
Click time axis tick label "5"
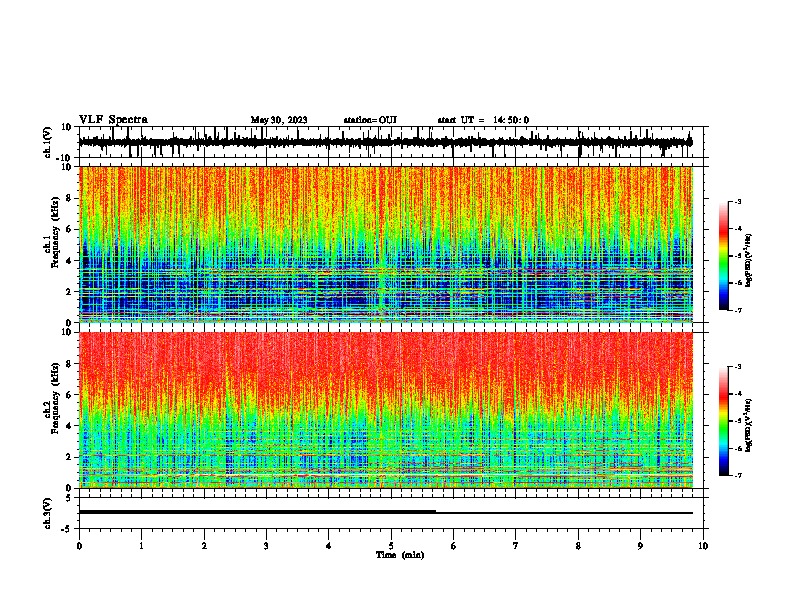(391, 546)
